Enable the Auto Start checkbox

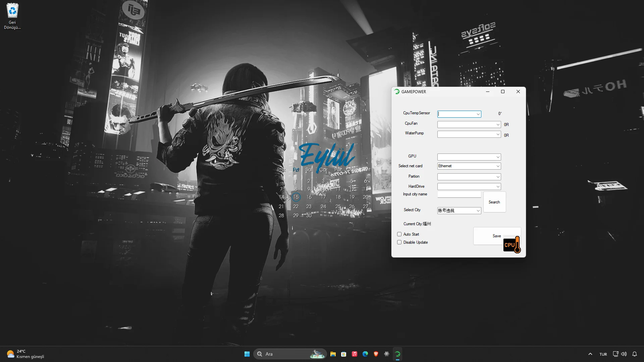(x=399, y=234)
